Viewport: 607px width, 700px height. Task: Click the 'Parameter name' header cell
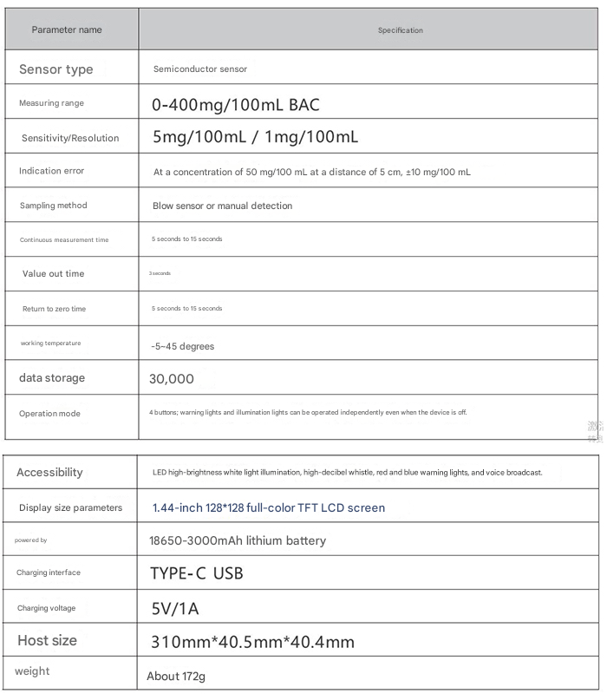tap(67, 29)
